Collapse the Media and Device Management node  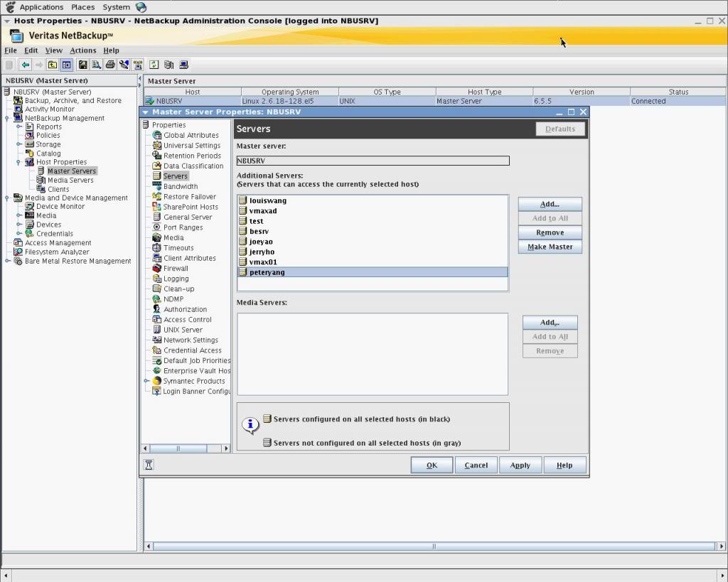[x=7, y=198]
